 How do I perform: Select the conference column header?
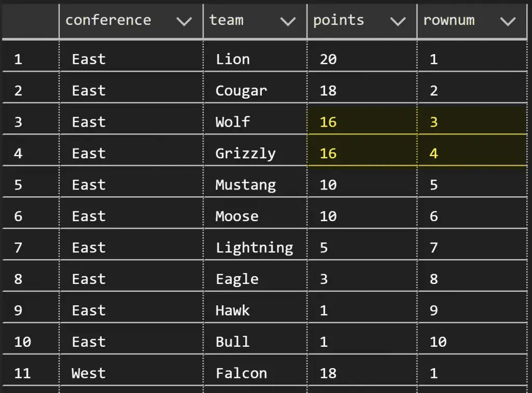click(x=131, y=21)
